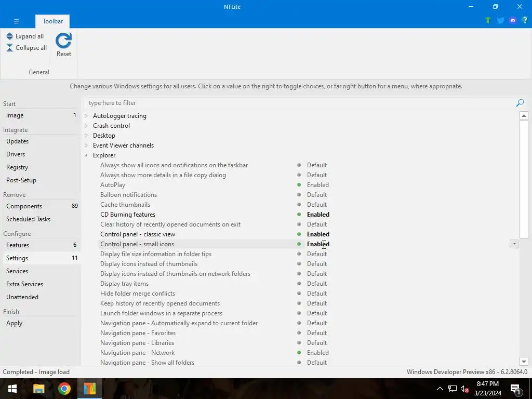
Task: Go to Scheduled Tasks page
Action: [41, 219]
